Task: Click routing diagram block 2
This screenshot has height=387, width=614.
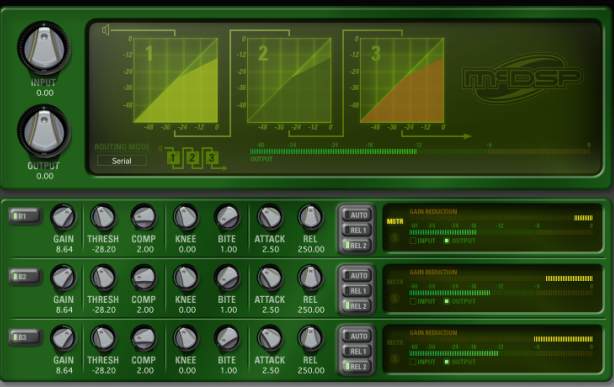Action: click(192, 158)
